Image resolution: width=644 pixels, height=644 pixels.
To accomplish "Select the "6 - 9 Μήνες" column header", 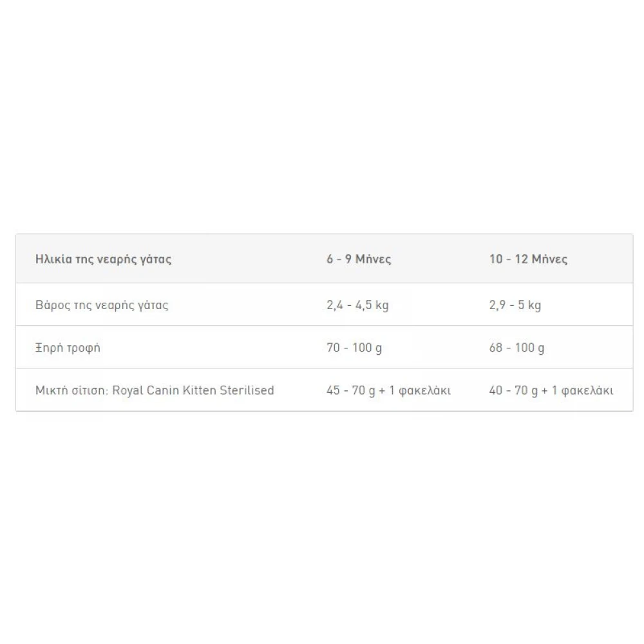I will [x=359, y=260].
